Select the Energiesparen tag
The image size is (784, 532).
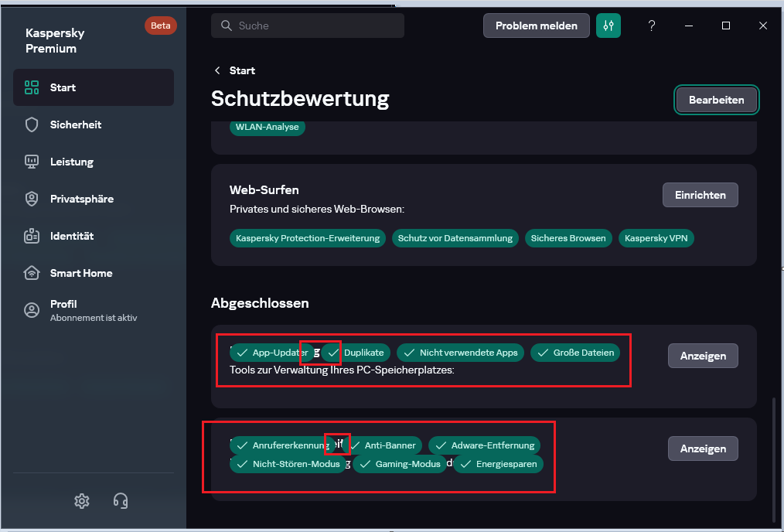click(x=498, y=464)
